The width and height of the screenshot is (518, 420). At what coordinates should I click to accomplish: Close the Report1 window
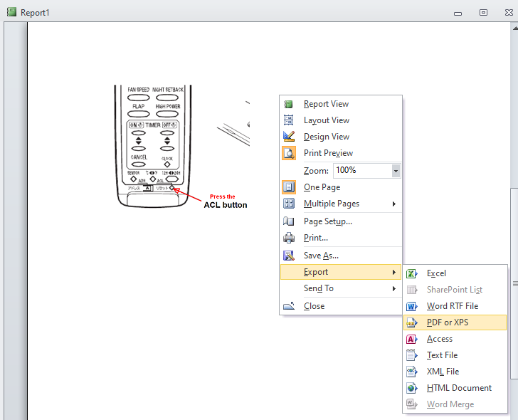pos(509,13)
